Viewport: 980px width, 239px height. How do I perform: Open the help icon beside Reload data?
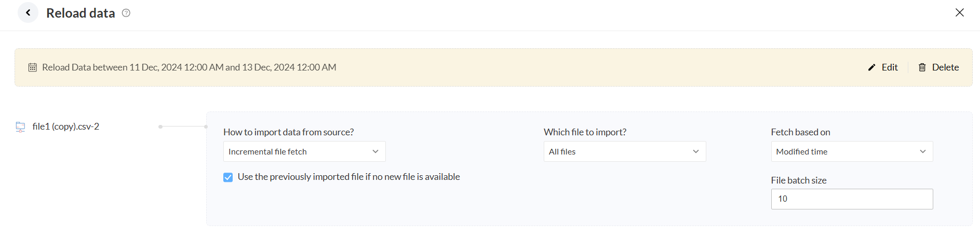click(x=126, y=13)
